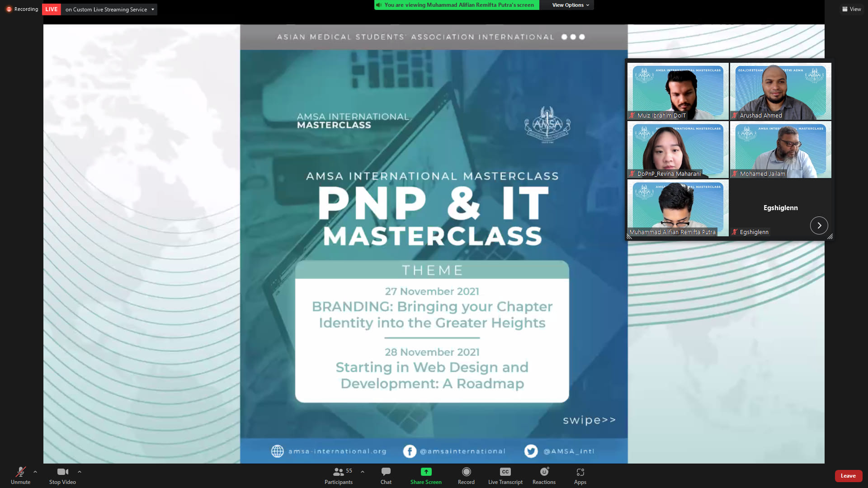868x488 pixels.
Task: Share your screen
Action: pos(425,475)
